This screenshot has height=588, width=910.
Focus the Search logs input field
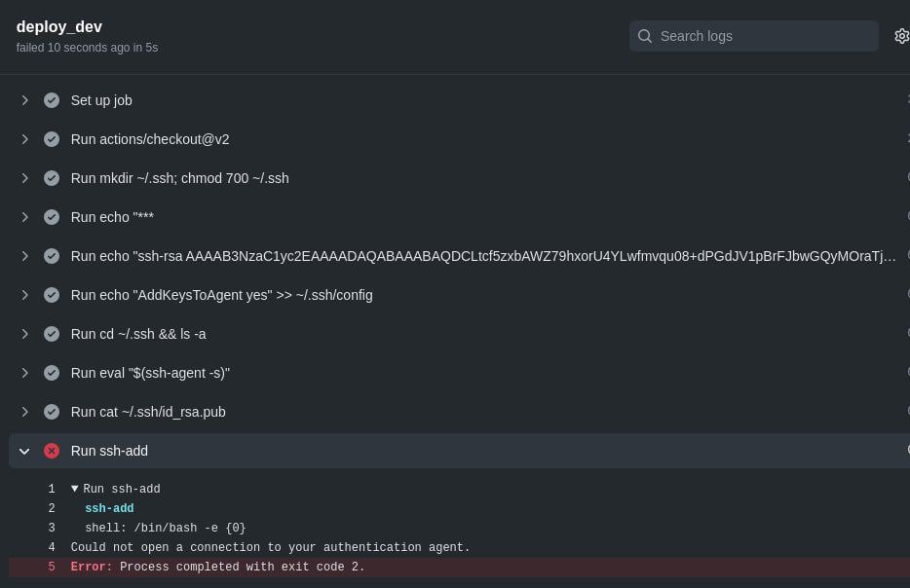754,36
